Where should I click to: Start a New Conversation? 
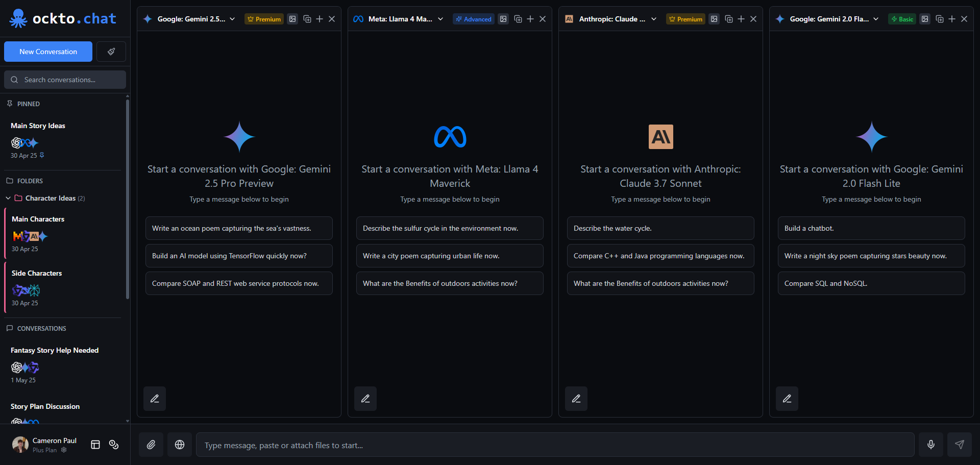point(48,52)
